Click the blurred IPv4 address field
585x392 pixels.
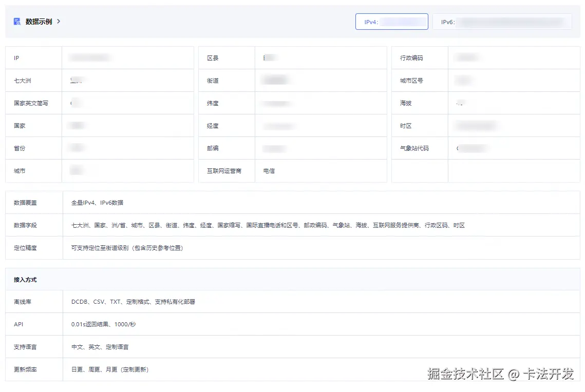coord(403,21)
